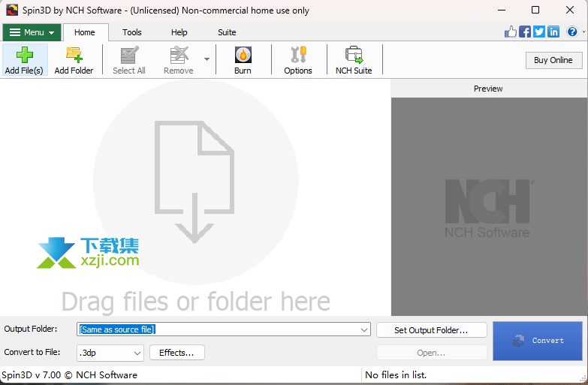Open the blue help question icon
This screenshot has width=588, height=385.
click(572, 32)
